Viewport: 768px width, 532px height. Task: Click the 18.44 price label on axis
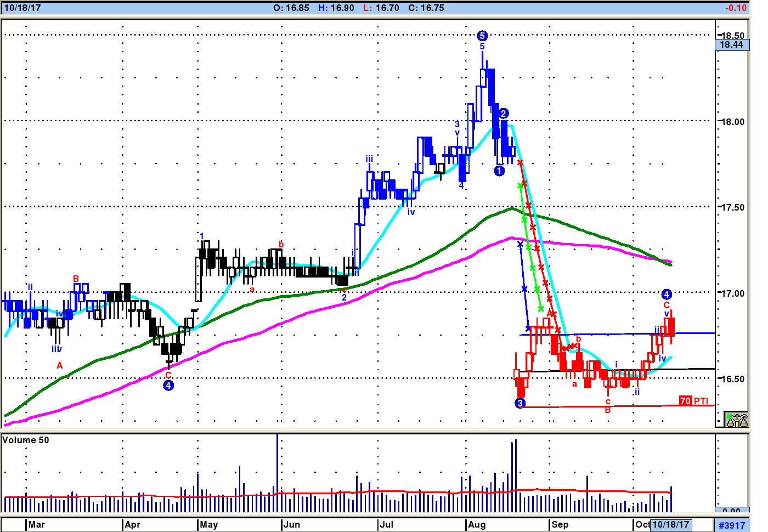[x=732, y=45]
